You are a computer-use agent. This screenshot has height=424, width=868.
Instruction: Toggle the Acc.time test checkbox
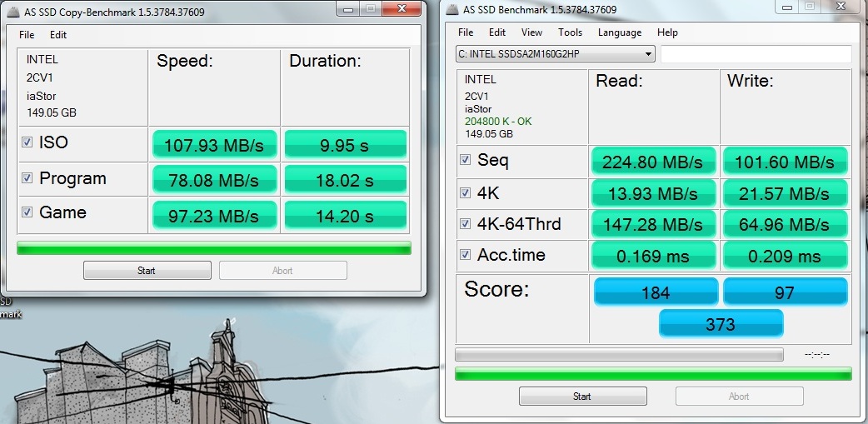pos(466,255)
